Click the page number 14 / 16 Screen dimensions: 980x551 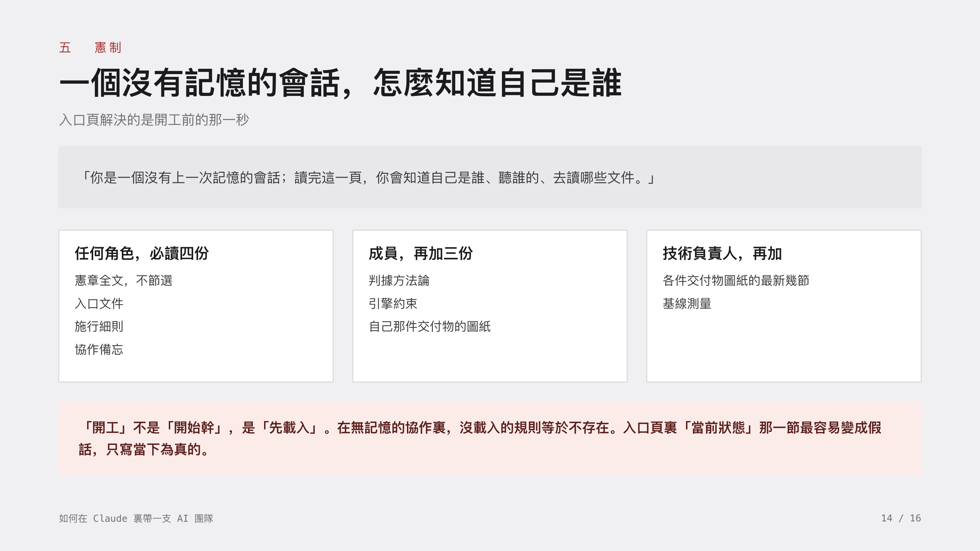(x=901, y=518)
